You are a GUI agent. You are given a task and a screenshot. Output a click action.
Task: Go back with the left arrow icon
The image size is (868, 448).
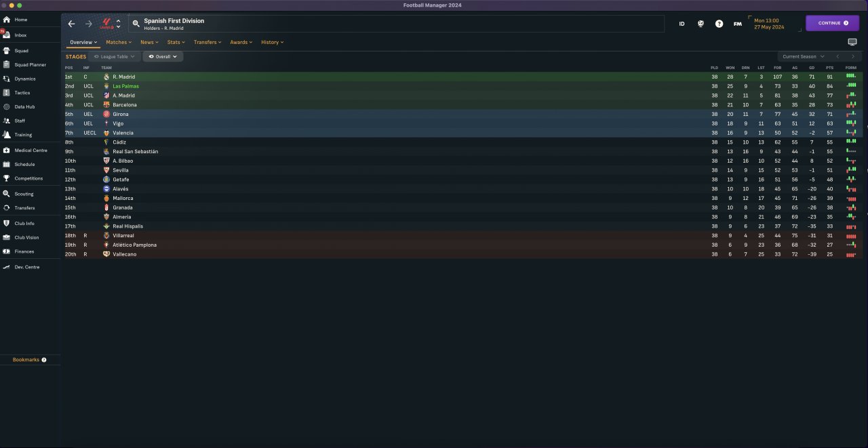pyautogui.click(x=71, y=24)
